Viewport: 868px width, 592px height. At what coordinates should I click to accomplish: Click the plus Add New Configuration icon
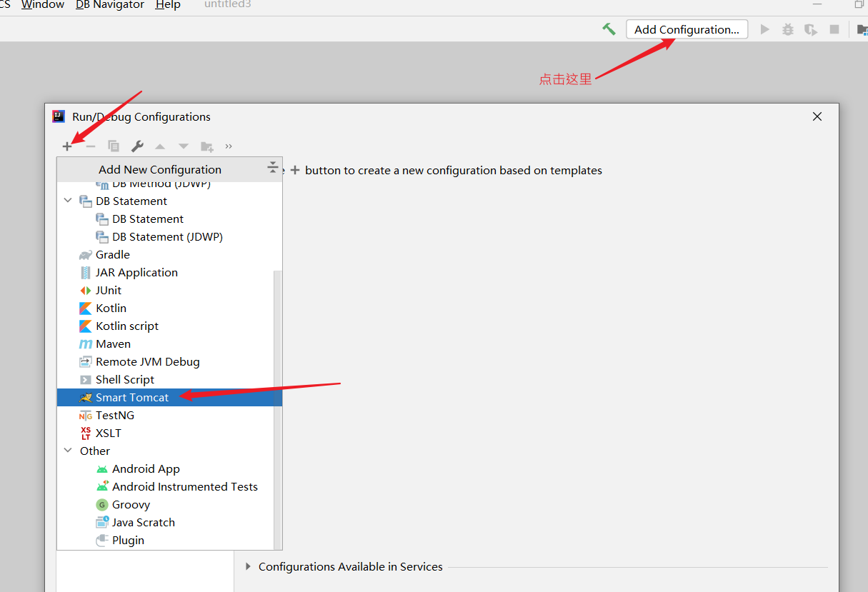coord(67,146)
